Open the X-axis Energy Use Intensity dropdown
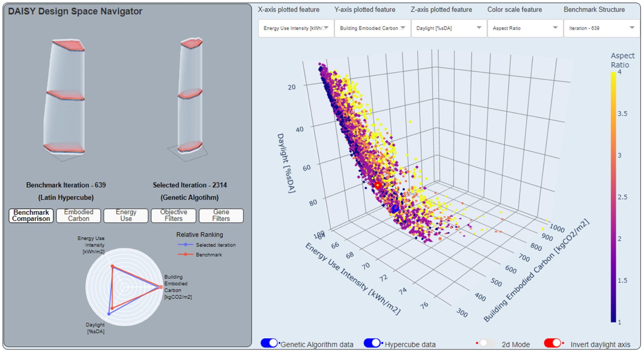Screen dimensions: 644x353 pos(296,28)
